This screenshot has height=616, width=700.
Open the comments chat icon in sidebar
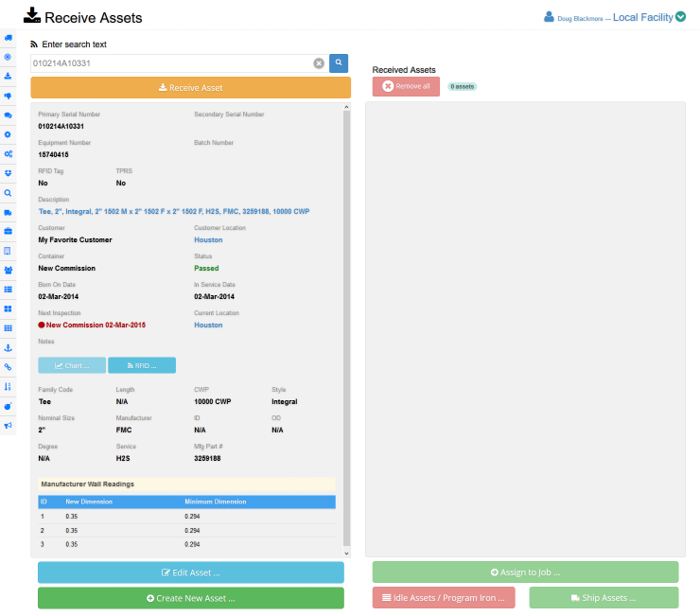tap(9, 115)
